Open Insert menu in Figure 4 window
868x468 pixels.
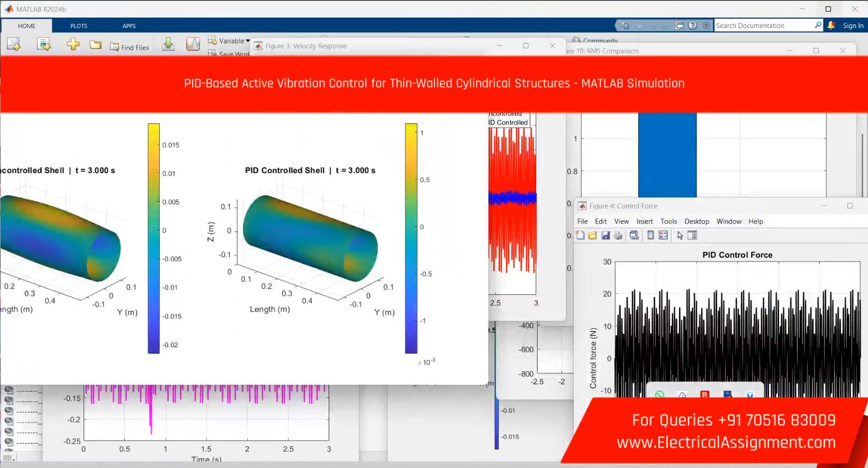pos(645,221)
